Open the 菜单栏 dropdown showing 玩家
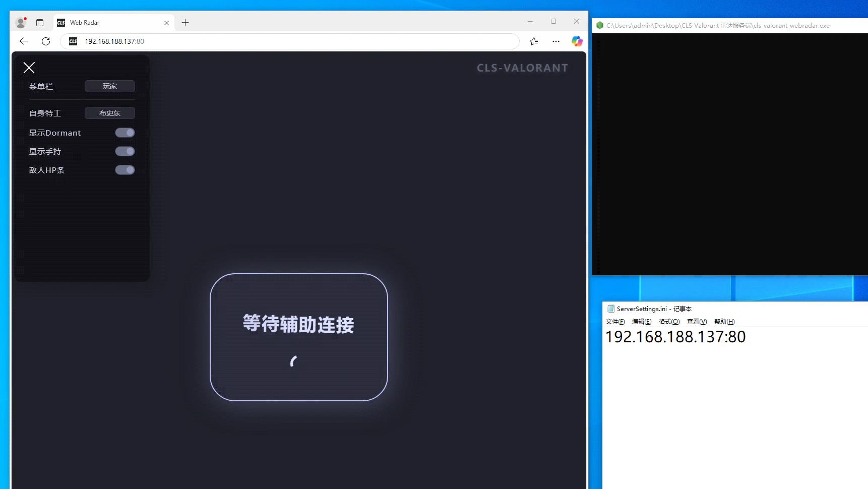Image resolution: width=868 pixels, height=489 pixels. click(x=110, y=86)
